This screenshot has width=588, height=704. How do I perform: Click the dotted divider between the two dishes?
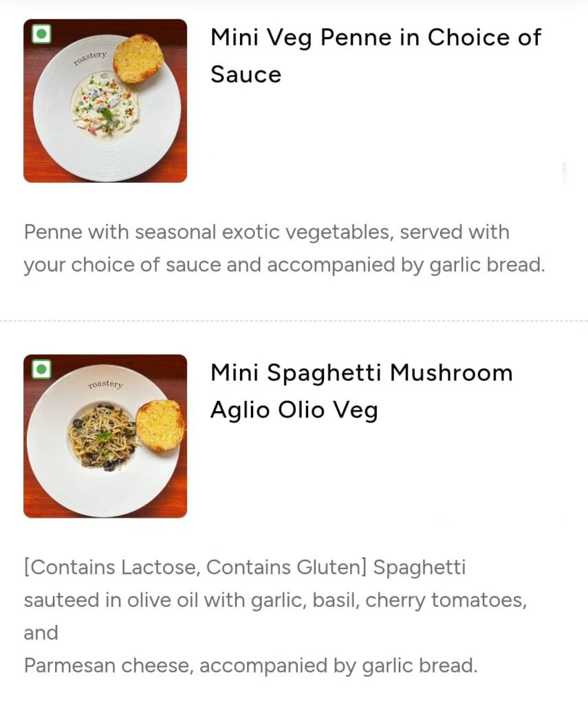[x=294, y=320]
